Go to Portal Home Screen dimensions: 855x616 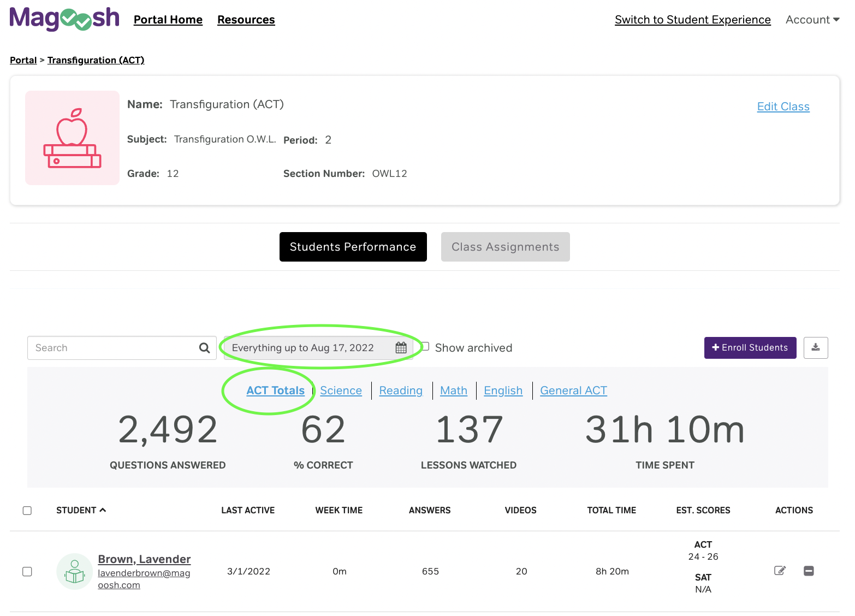coord(168,20)
